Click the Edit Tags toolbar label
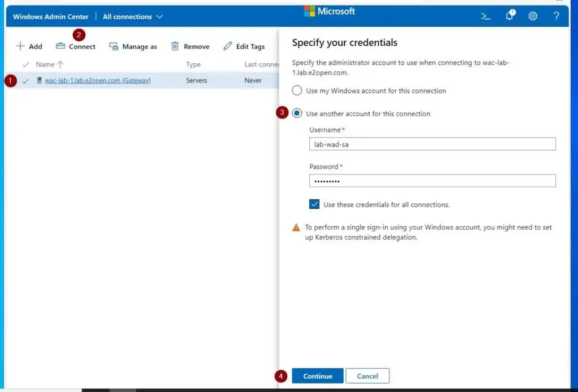The width and height of the screenshot is (578, 392). 250,46
